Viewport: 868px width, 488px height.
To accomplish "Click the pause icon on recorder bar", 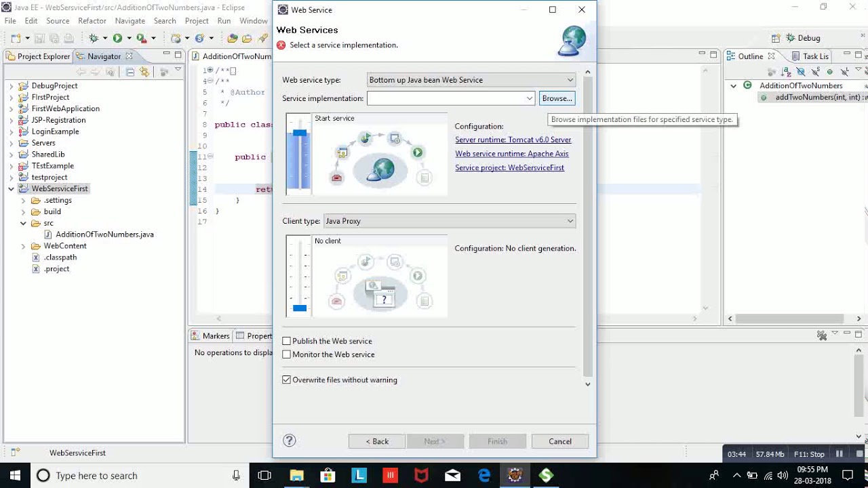I will click(840, 454).
